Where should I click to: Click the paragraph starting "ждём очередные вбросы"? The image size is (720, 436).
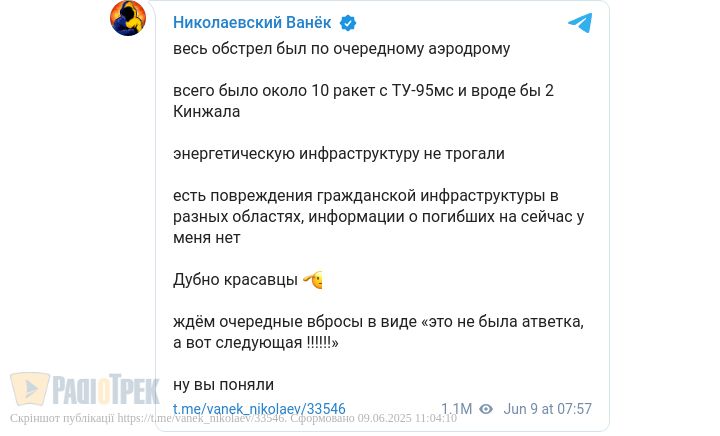(378, 332)
